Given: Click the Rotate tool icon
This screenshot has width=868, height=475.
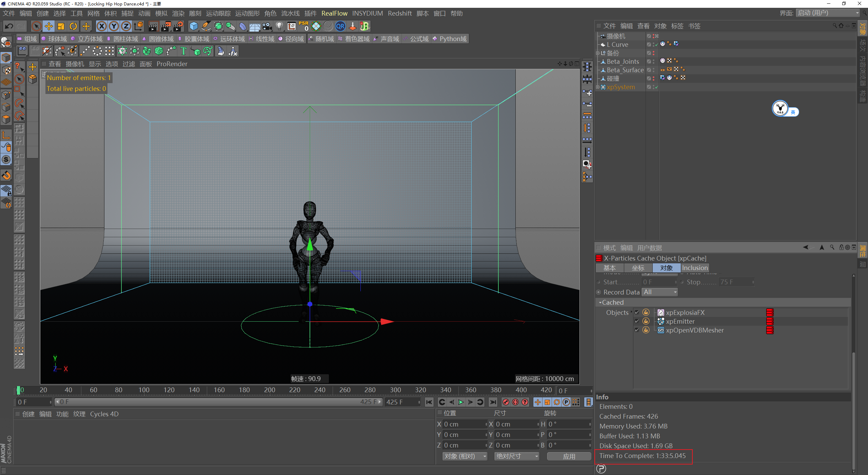Looking at the screenshot, I should tap(73, 26).
